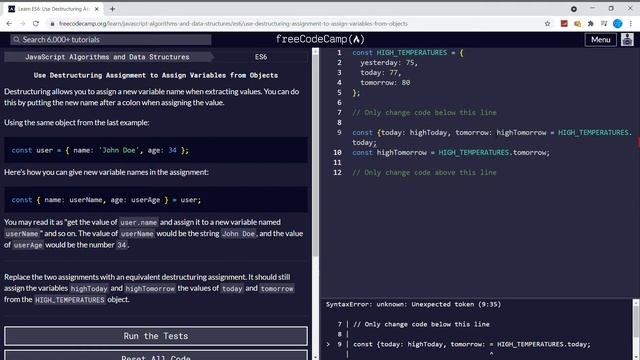640x360 pixels.
Task: Click the SyntaxError message in console
Action: pos(413,304)
